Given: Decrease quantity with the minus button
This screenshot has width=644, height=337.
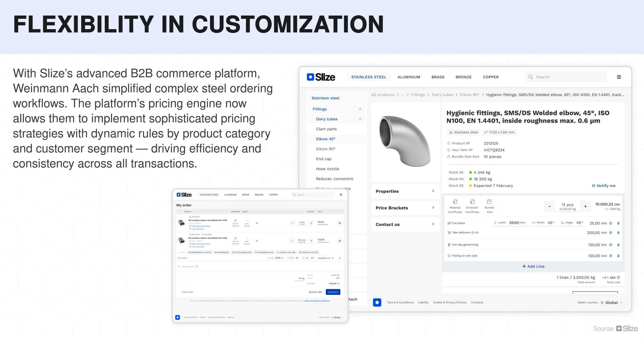Looking at the screenshot, I should click(549, 206).
